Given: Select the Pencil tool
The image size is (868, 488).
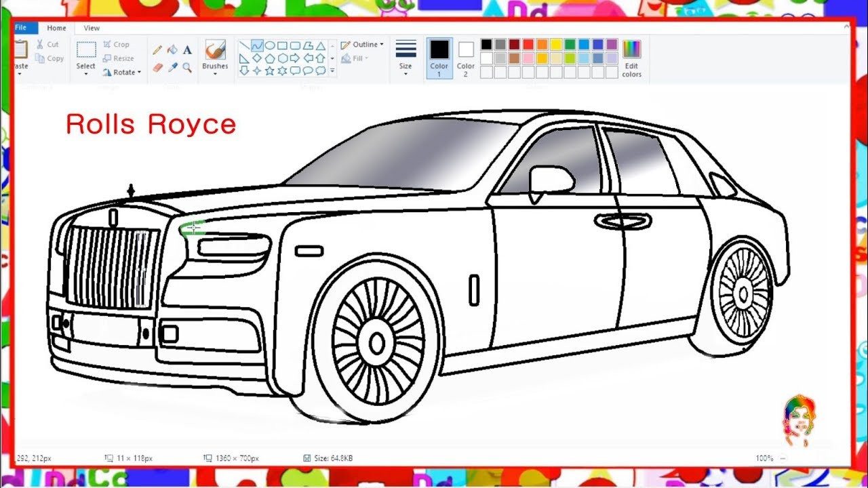Looking at the screenshot, I should 157,50.
